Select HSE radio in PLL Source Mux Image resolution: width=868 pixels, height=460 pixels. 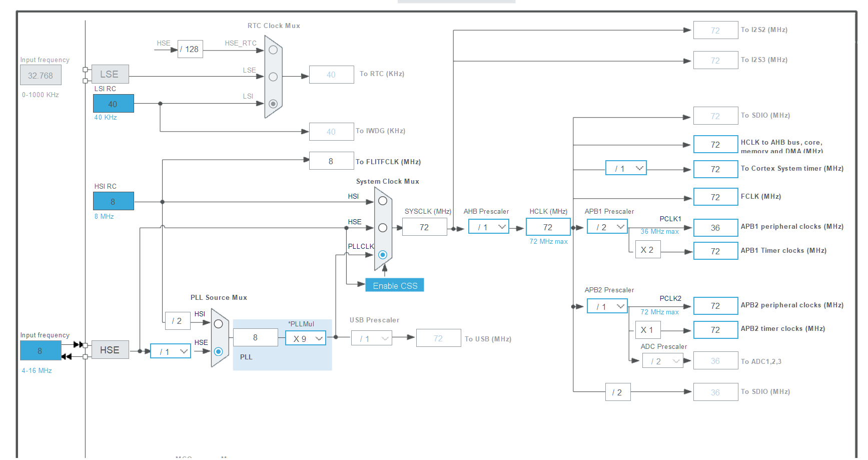coord(218,351)
